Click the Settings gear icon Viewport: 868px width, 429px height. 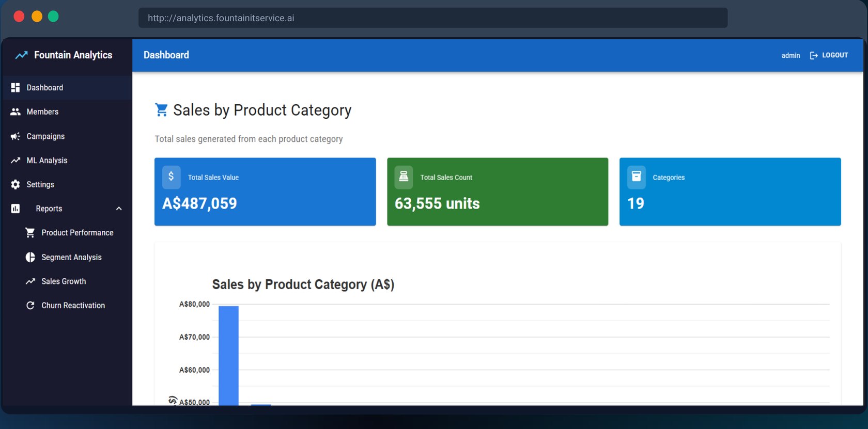[x=16, y=184]
